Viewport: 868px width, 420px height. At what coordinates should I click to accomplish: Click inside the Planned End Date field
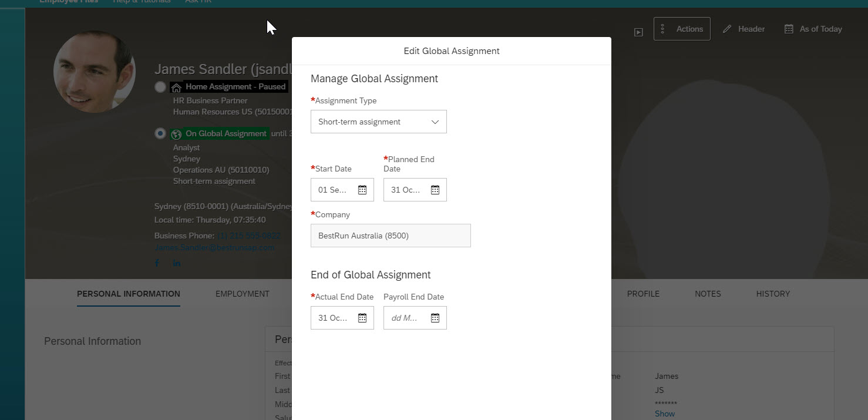[406, 190]
